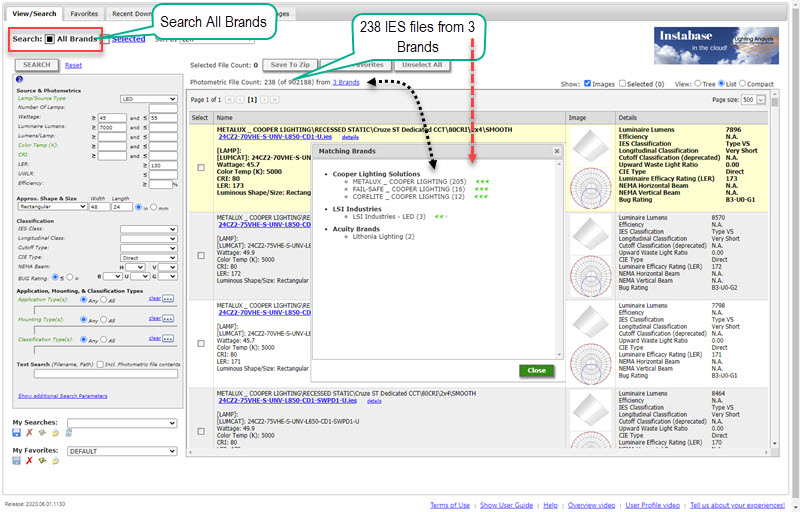The width and height of the screenshot is (800, 512).
Task: Save to My Favorites with disk icon
Action: (16, 461)
